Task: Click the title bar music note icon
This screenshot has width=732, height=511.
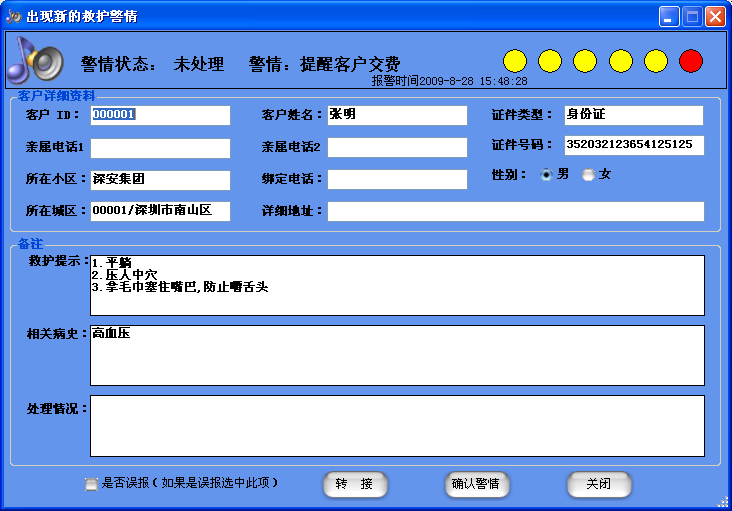Action: tap(14, 17)
